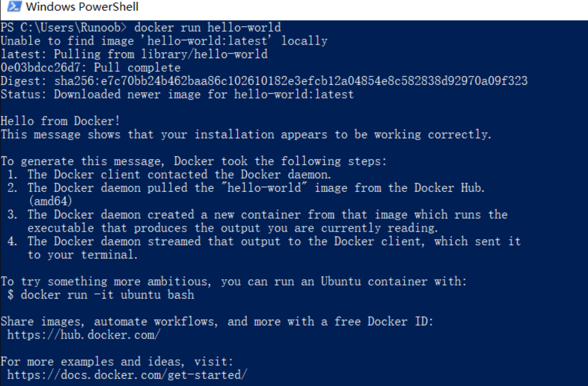Screen dimensions: 588x386
Task: Click the sha256 digest hash line
Action: click(x=264, y=81)
